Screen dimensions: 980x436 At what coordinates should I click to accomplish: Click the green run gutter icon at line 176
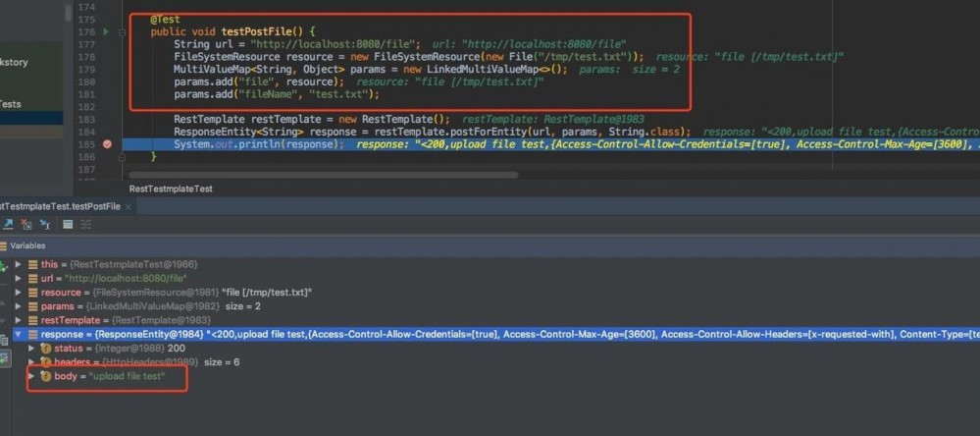(106, 31)
